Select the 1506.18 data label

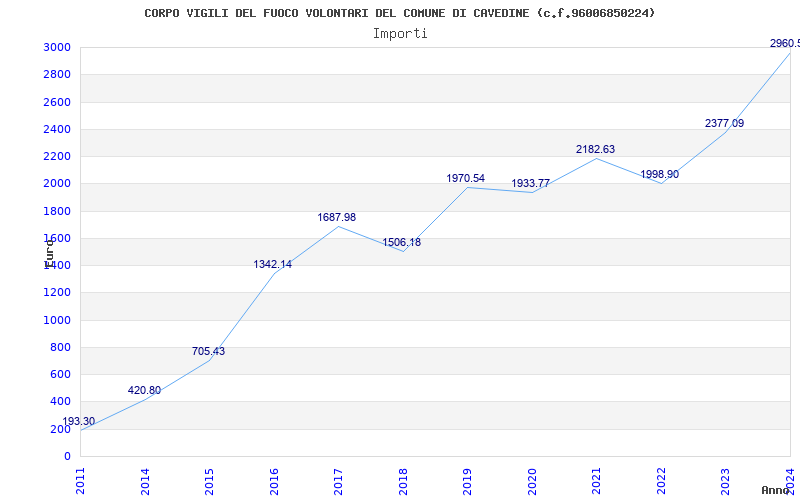click(x=402, y=242)
